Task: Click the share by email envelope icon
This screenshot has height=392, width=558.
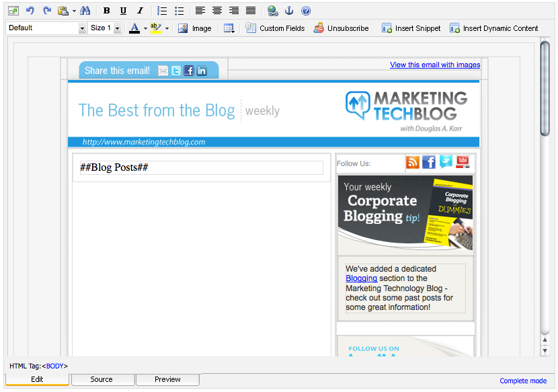Action: (163, 71)
